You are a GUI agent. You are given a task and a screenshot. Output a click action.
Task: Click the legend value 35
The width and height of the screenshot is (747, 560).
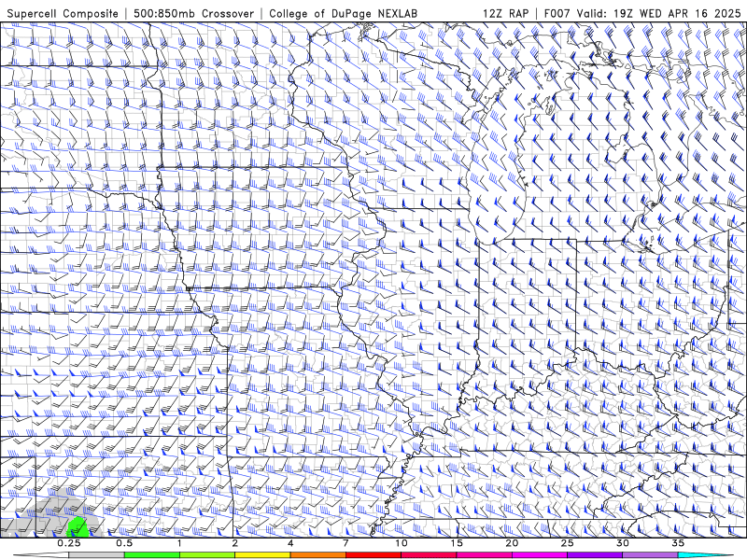click(x=679, y=543)
